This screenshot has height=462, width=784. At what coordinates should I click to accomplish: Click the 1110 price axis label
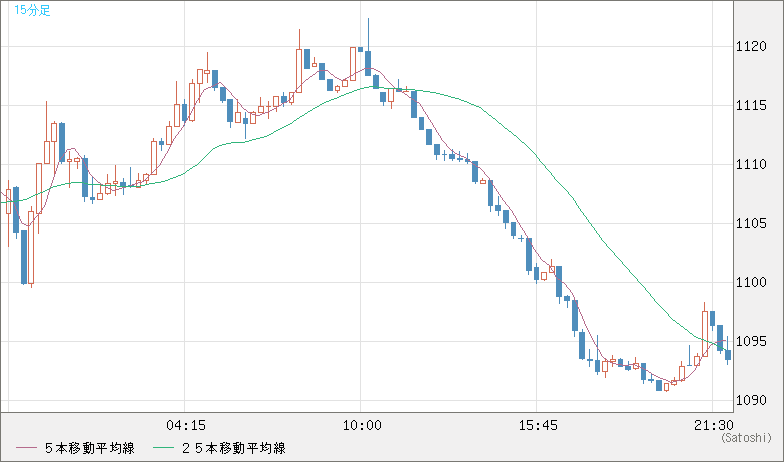point(751,164)
